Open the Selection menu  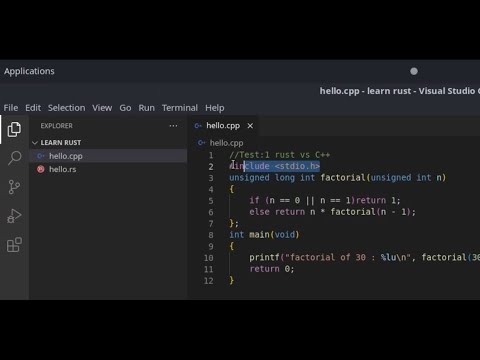(x=66, y=108)
